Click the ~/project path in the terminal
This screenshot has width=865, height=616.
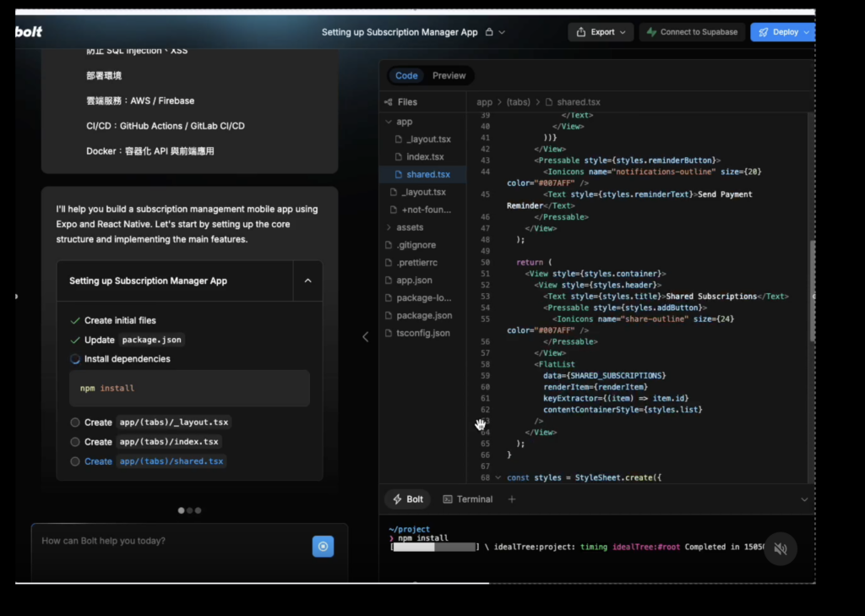coord(409,529)
